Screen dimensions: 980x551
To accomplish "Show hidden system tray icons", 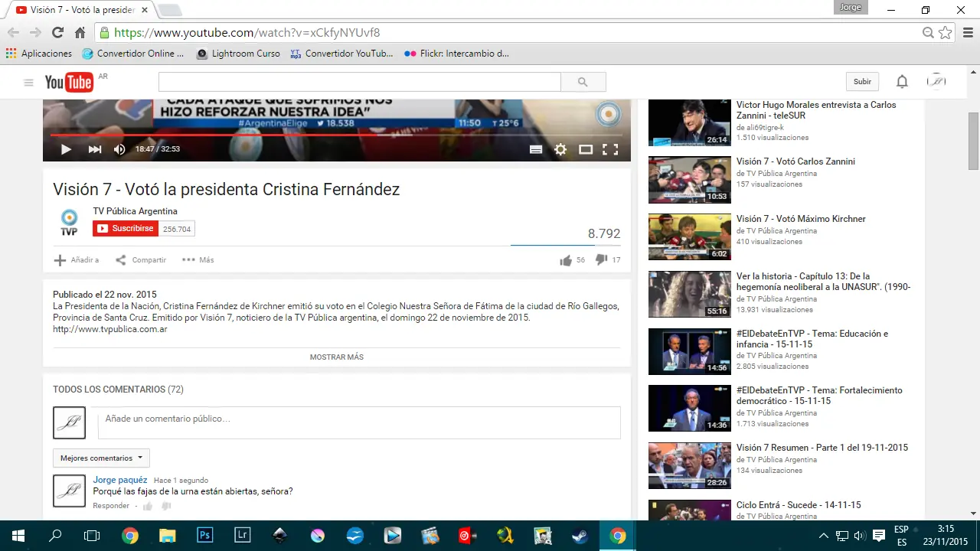I will coord(824,536).
